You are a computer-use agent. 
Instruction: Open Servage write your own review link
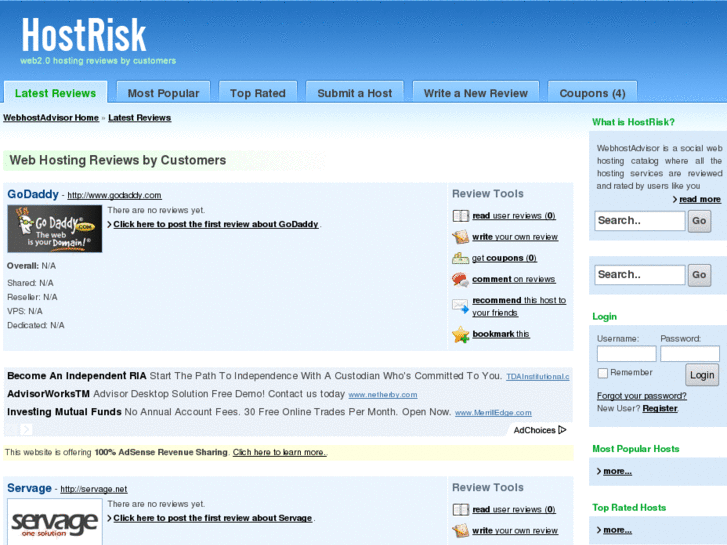click(x=515, y=531)
